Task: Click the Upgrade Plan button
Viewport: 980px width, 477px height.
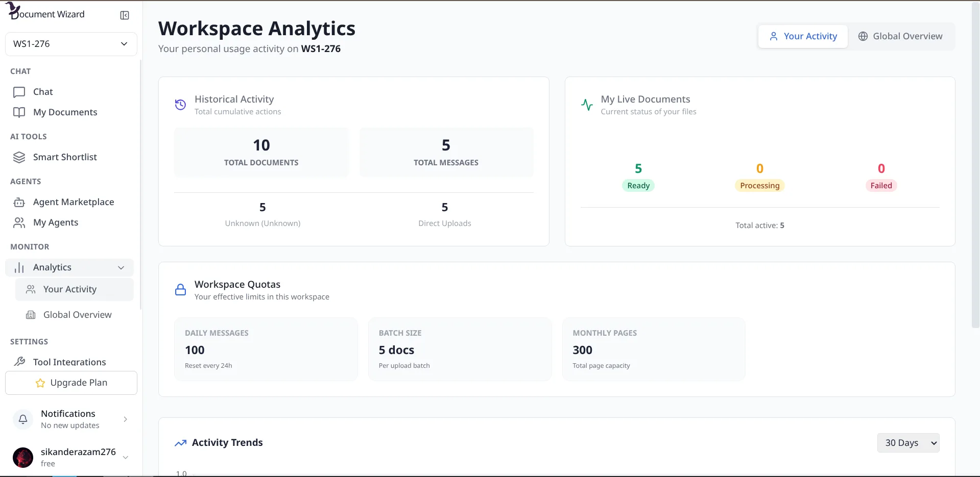Action: tap(71, 383)
